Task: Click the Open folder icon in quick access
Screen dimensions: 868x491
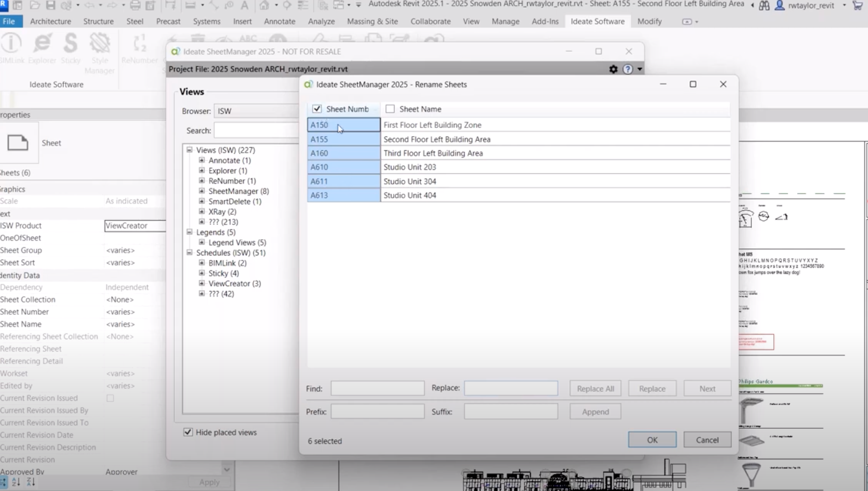Action: (x=35, y=5)
